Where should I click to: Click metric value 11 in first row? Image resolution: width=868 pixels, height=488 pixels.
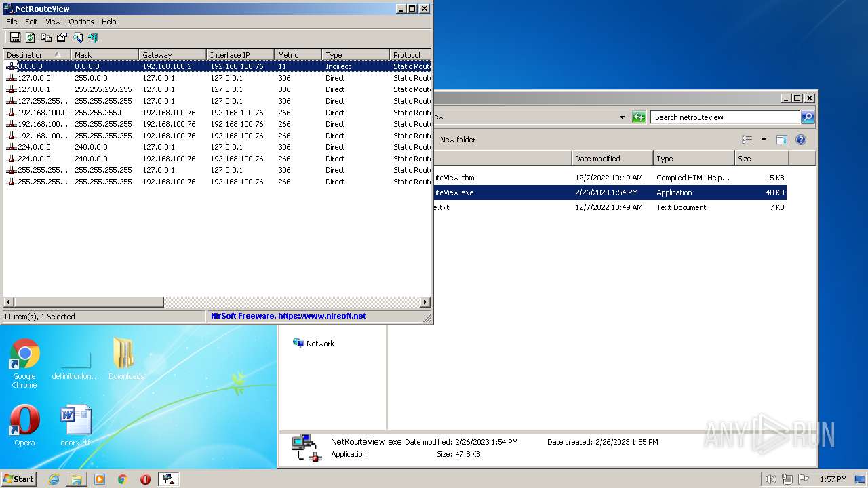pos(282,66)
